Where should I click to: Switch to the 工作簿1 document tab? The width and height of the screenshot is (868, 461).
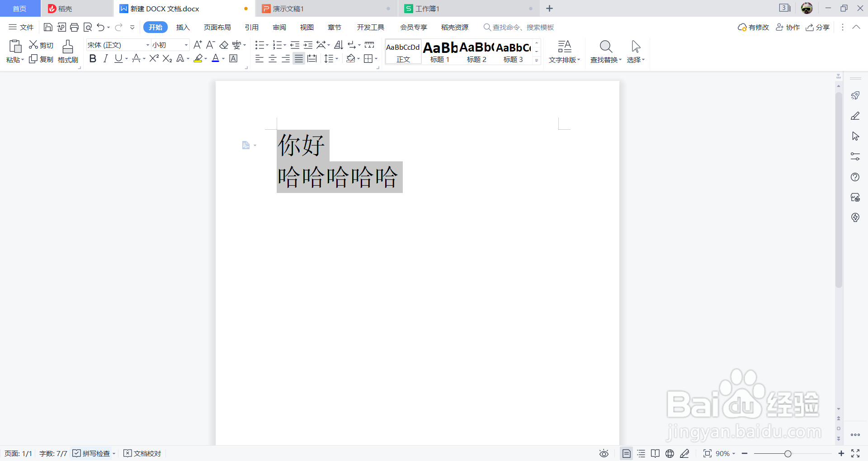468,9
